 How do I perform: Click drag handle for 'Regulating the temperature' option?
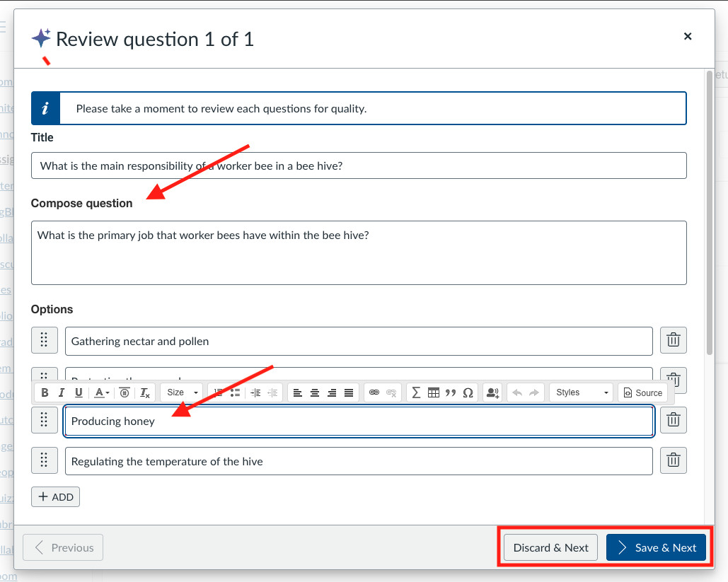coord(44,460)
